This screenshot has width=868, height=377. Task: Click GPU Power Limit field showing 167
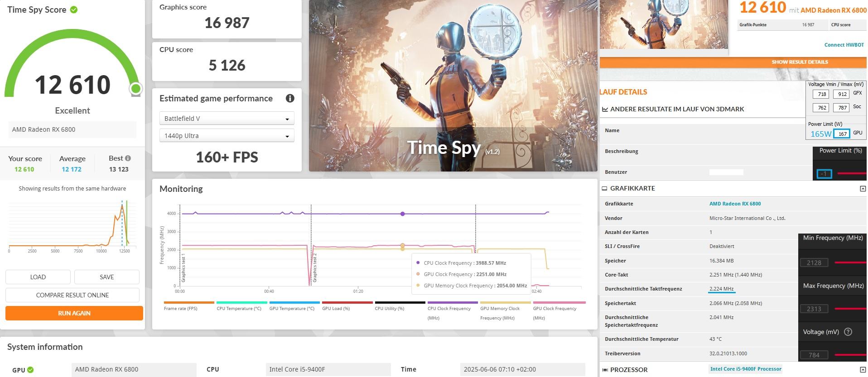point(842,134)
